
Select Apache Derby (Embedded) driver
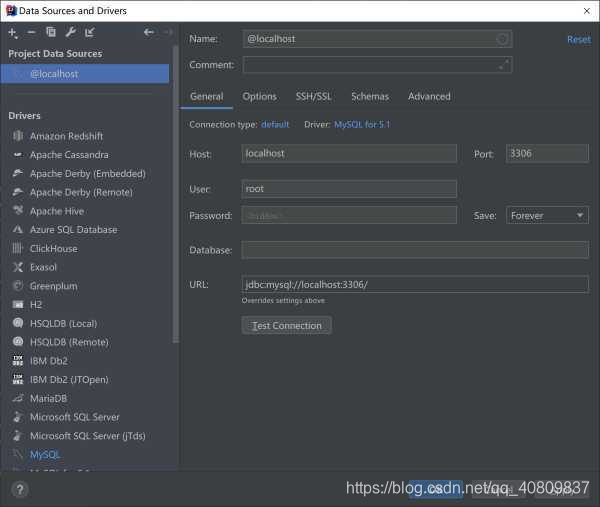[88, 174]
